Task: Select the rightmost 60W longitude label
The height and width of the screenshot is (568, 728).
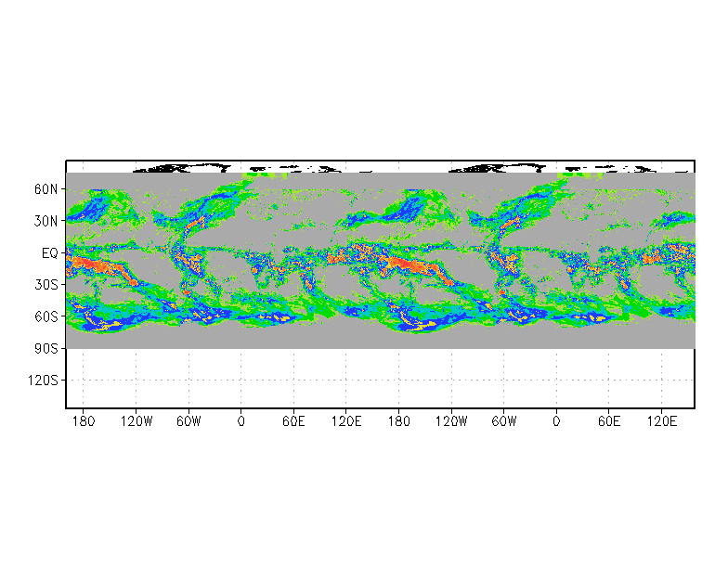Action: click(x=503, y=421)
